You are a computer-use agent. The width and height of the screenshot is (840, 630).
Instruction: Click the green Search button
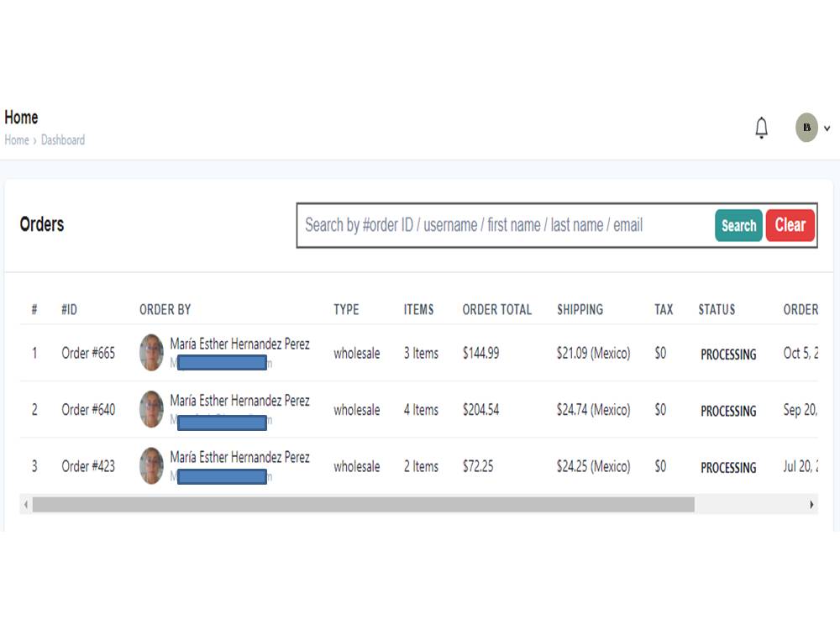[x=738, y=225]
